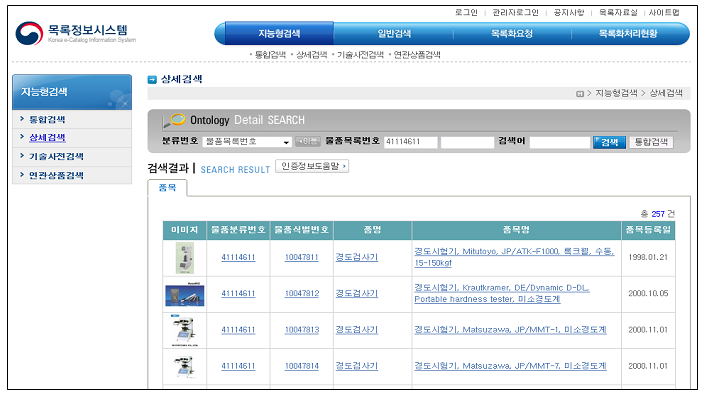Open identification number 10047813
Image resolution: width=704 pixels, height=396 pixels.
[x=302, y=330]
